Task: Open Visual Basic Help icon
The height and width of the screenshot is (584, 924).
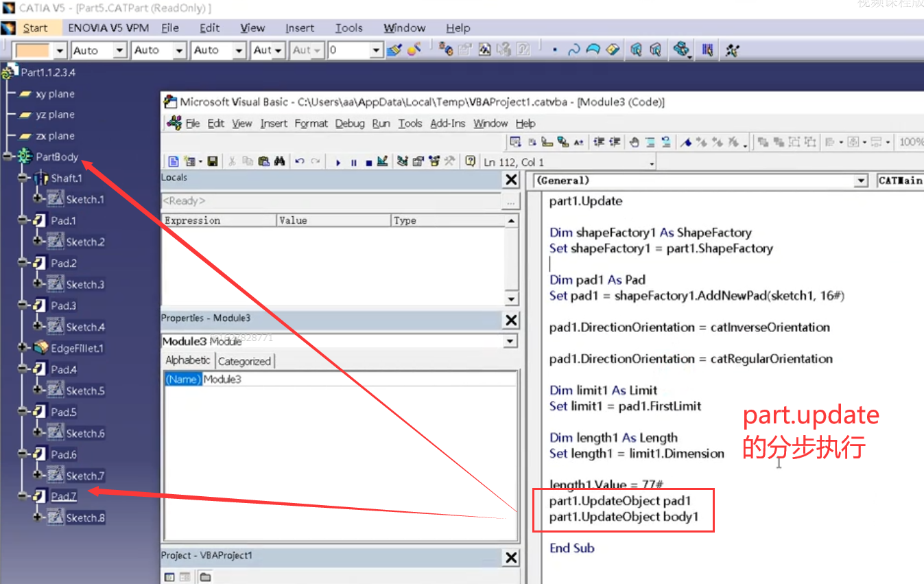Action: coord(471,161)
